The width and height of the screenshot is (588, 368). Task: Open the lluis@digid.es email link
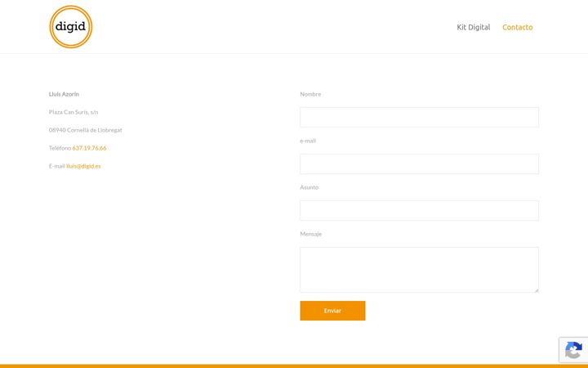(83, 166)
